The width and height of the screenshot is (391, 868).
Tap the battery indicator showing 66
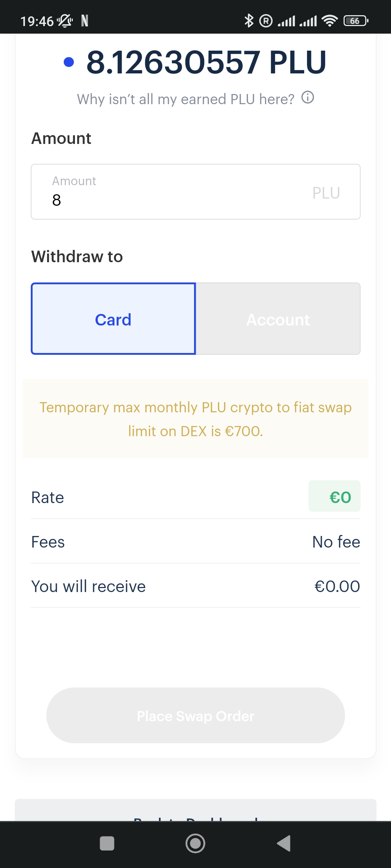pyautogui.click(x=356, y=21)
